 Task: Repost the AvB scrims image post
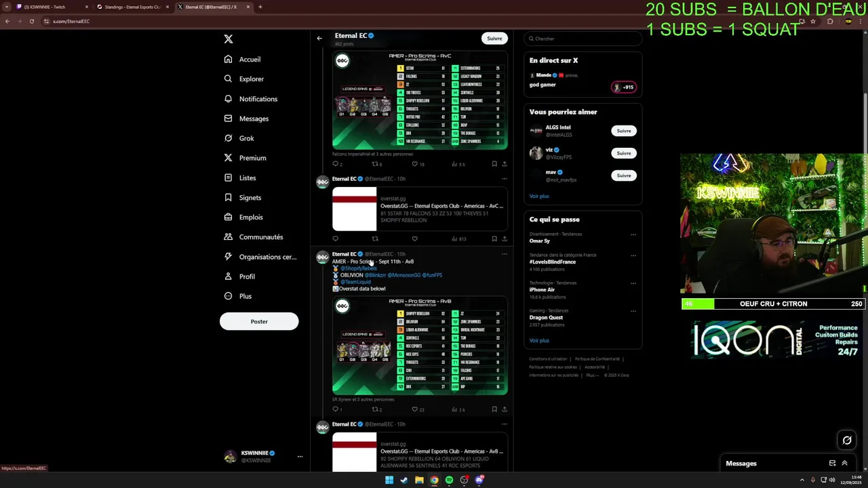tap(375, 409)
